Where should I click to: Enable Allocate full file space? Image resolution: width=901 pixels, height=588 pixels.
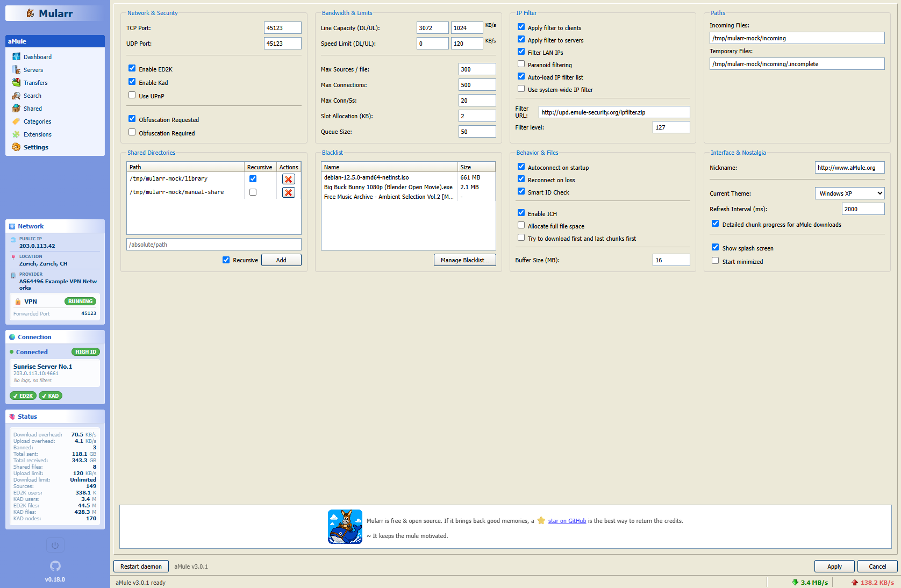click(521, 225)
